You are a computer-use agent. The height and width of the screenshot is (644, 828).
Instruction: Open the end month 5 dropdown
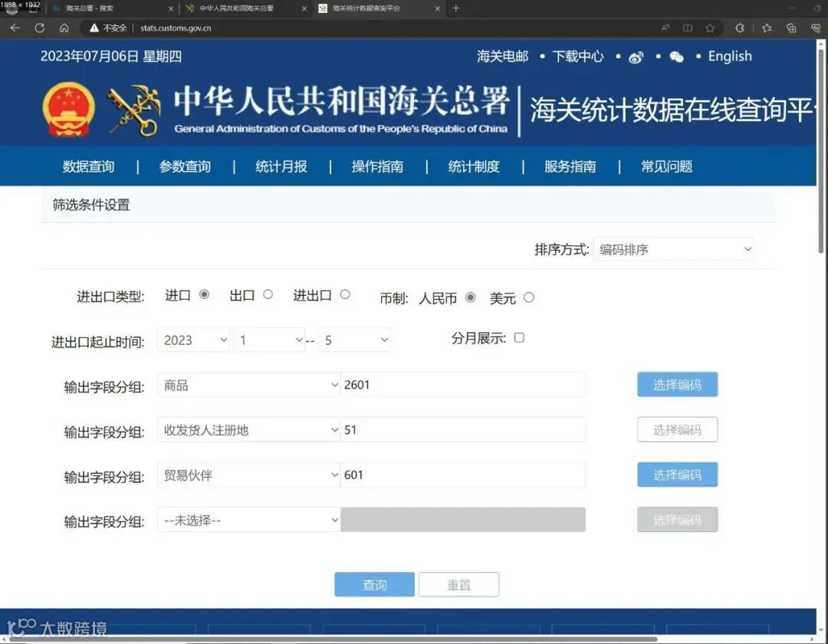tap(354, 340)
